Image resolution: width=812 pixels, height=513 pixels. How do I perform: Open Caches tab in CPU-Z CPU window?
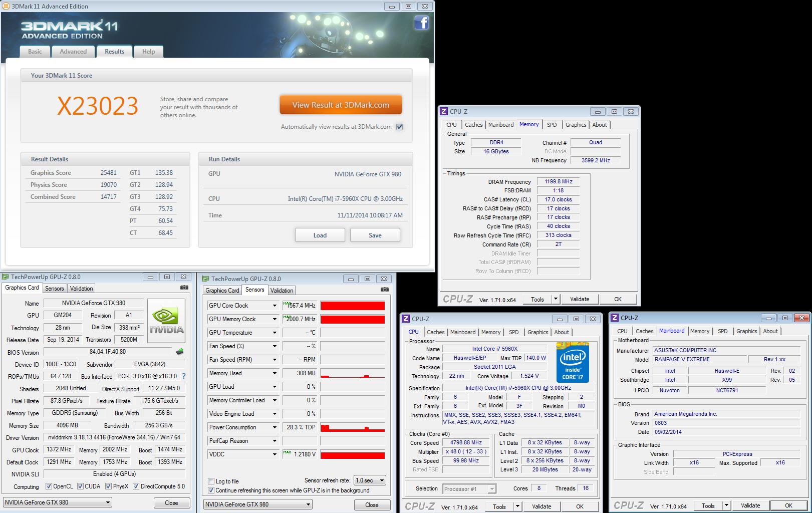[x=435, y=332]
